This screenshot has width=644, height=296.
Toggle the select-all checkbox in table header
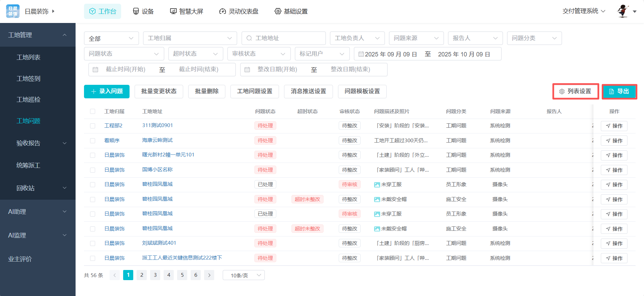tap(92, 112)
